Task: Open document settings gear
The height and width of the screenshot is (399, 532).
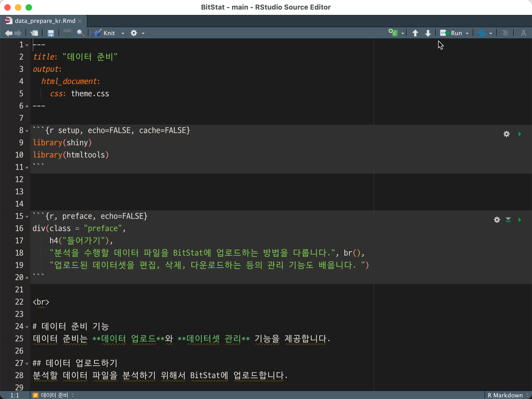Action: [134, 33]
